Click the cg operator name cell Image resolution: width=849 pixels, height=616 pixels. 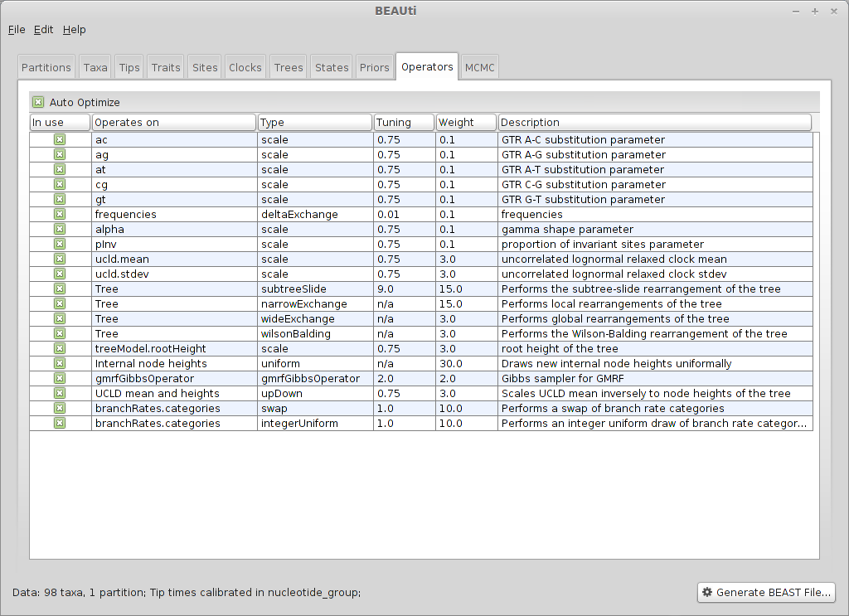point(174,185)
